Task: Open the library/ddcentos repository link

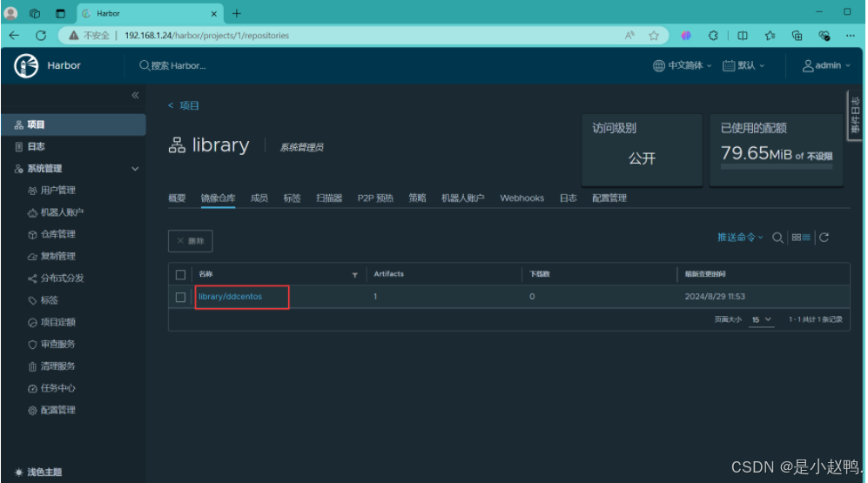Action: tap(231, 297)
